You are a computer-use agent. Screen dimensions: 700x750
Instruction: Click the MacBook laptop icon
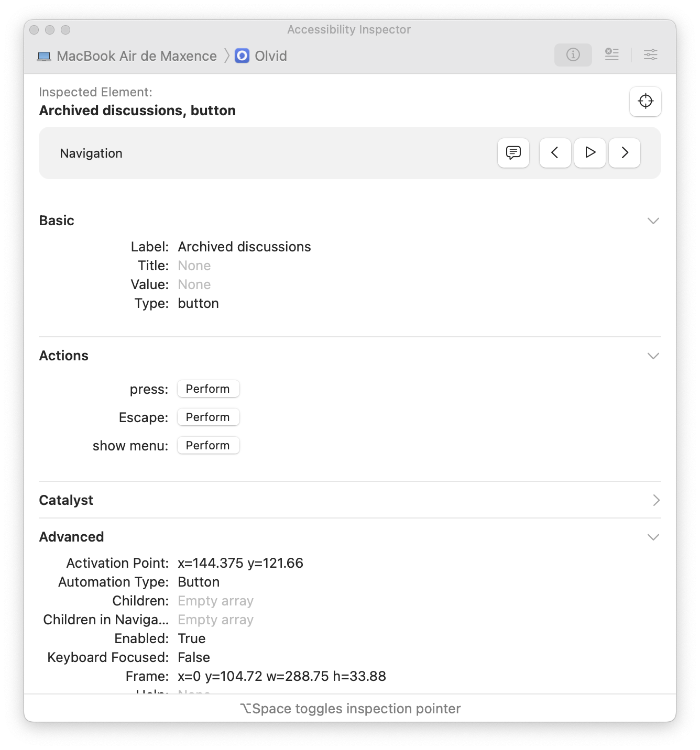(x=44, y=56)
